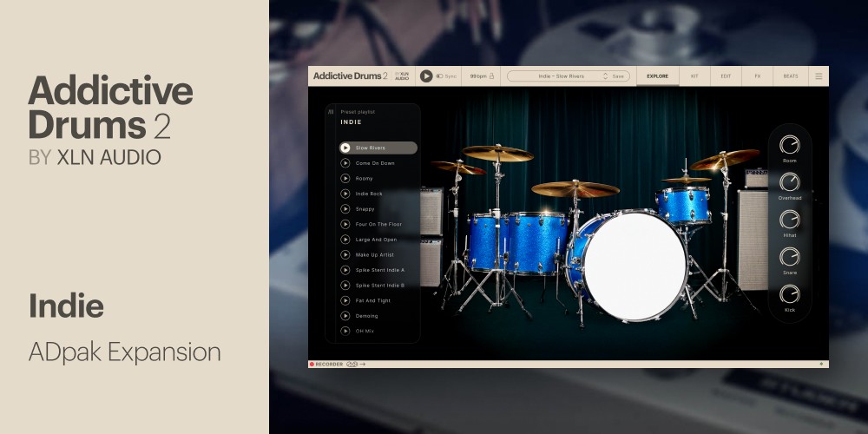This screenshot has width=868, height=434.
Task: Play the Spike Stent Indie A preview
Action: click(x=345, y=270)
